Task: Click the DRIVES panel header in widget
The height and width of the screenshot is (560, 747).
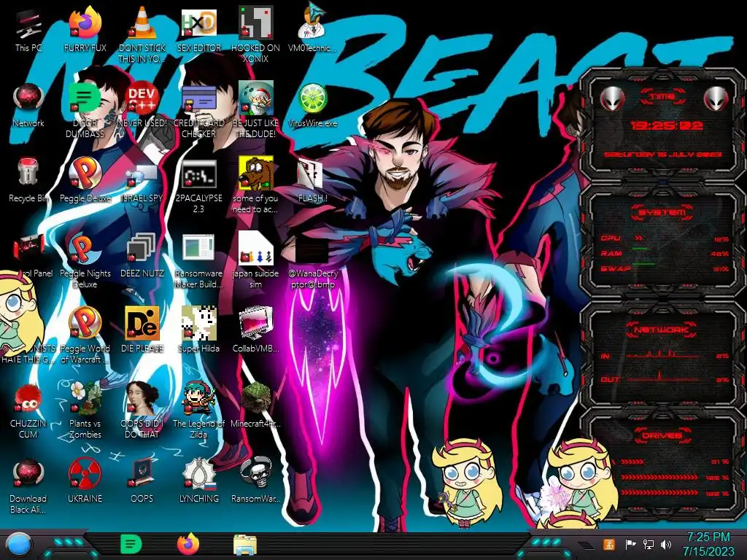Action: (662, 435)
